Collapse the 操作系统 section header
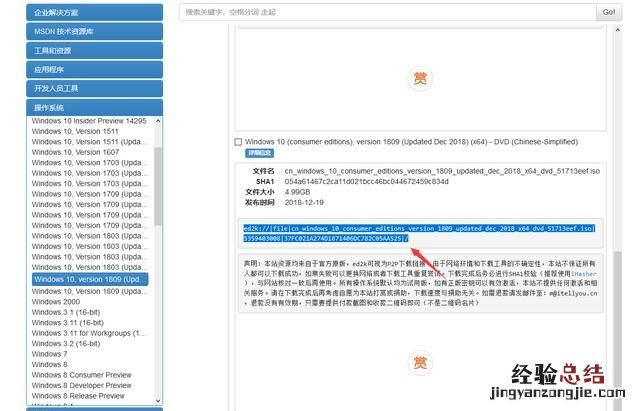This screenshot has width=640, height=411. pos(94,108)
